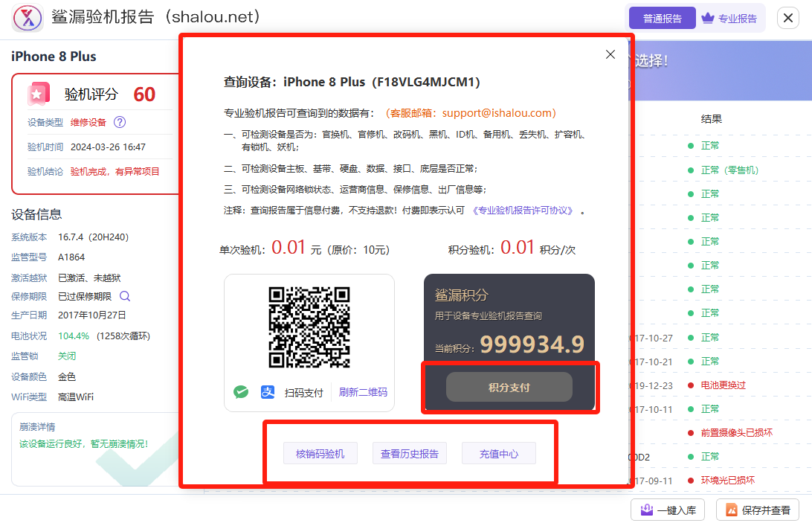Open the 《专业验机报告许可协议》 link
Viewport: 812px width, 523px height.
pos(523,211)
